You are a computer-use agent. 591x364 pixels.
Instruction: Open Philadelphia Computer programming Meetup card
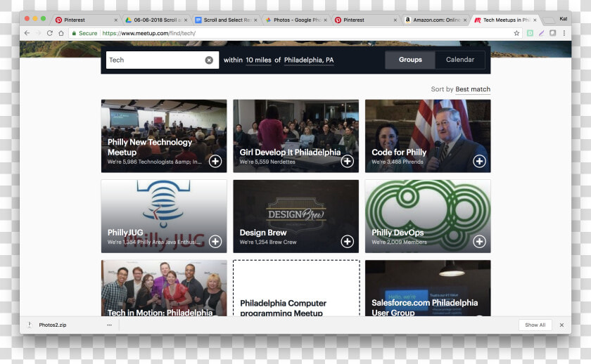click(x=296, y=288)
